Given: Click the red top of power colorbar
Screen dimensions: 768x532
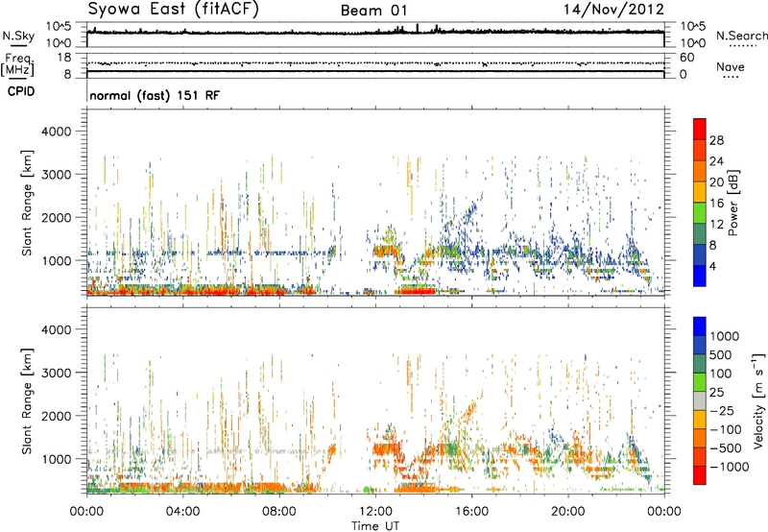Looking at the screenshot, I should [700, 129].
